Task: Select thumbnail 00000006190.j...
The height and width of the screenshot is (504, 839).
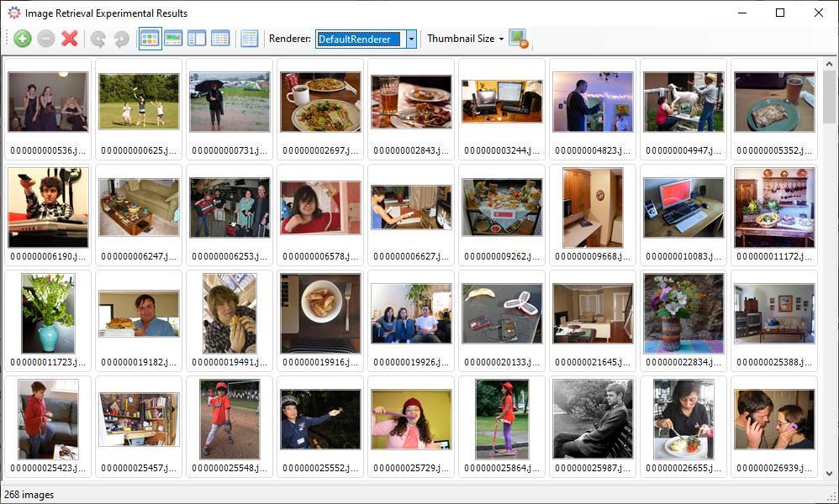Action: coord(48,207)
